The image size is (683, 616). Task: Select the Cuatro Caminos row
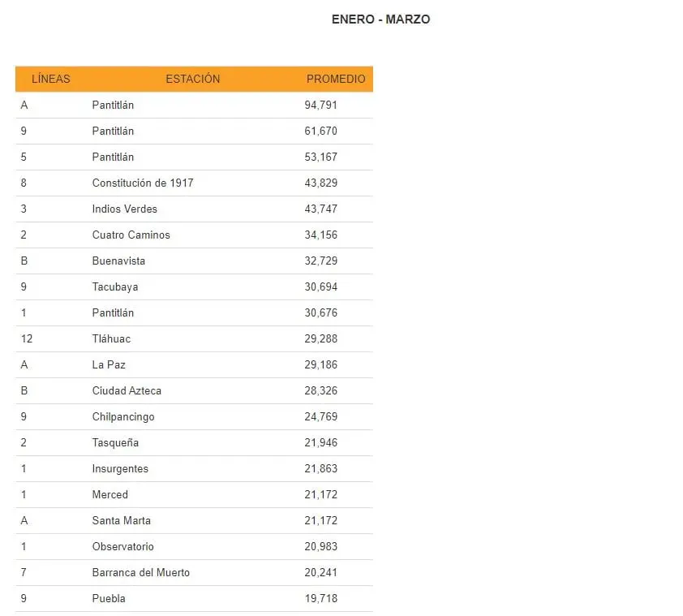194,235
